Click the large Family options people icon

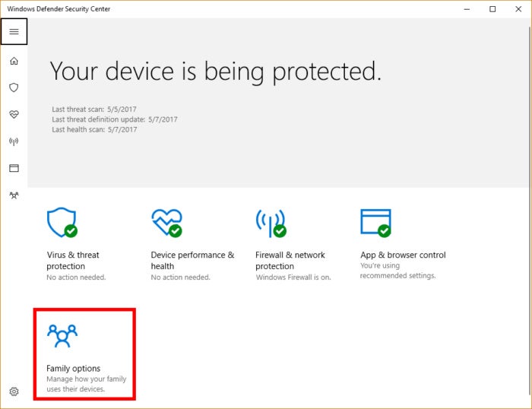tap(62, 336)
